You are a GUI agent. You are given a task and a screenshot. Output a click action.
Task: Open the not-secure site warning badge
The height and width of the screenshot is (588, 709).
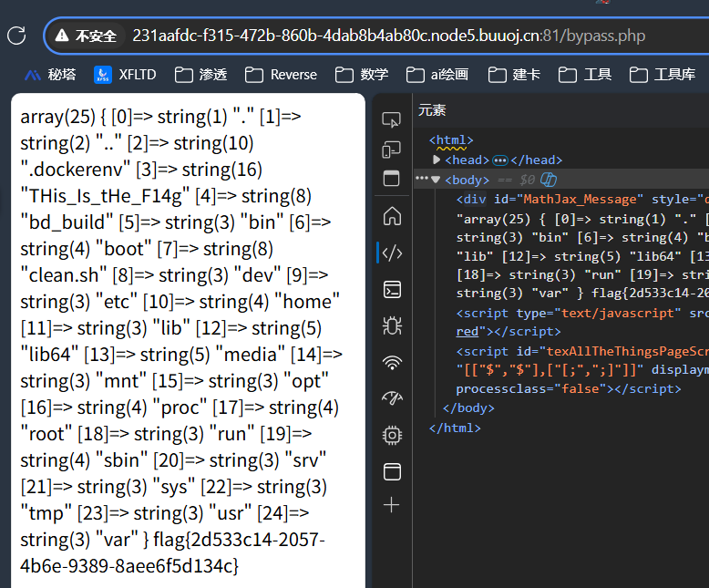click(87, 36)
